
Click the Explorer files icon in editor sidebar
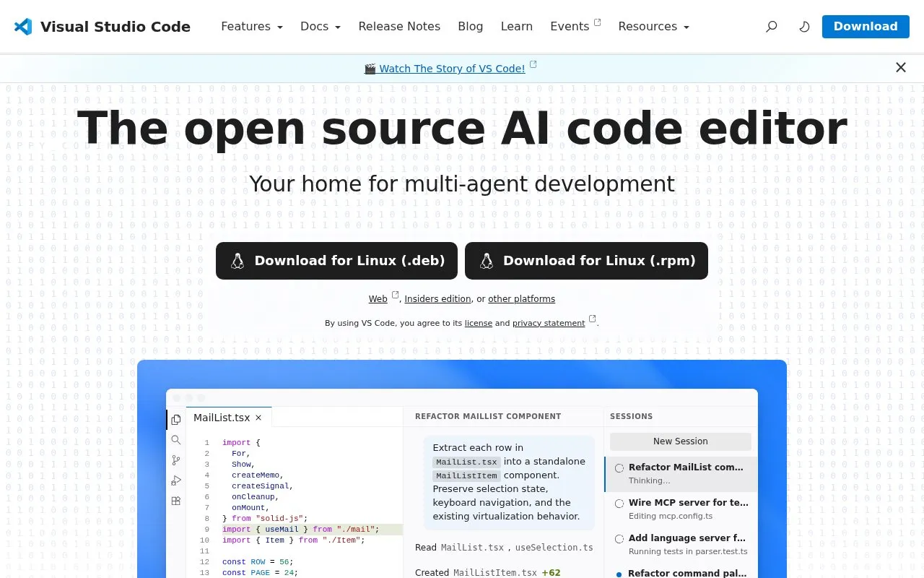176,420
